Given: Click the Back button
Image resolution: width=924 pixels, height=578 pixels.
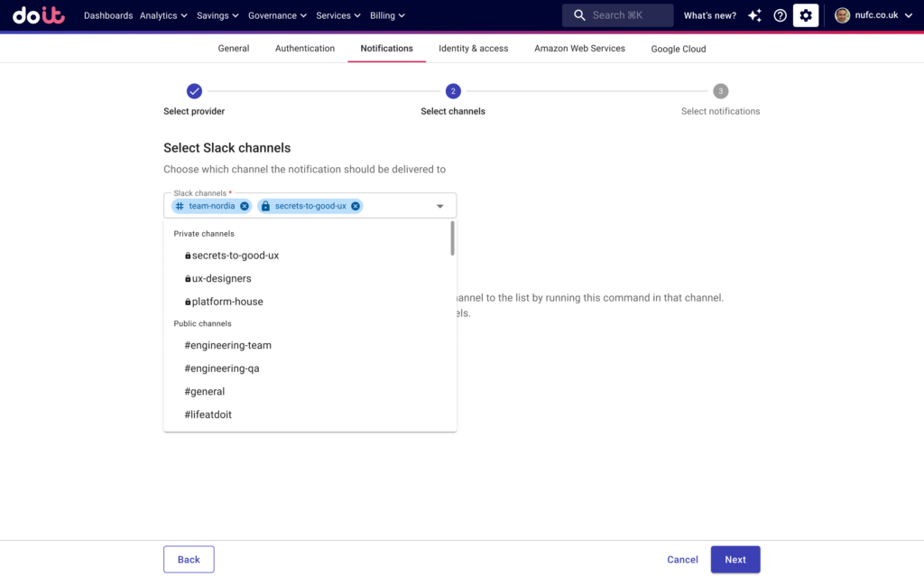Looking at the screenshot, I should [189, 559].
